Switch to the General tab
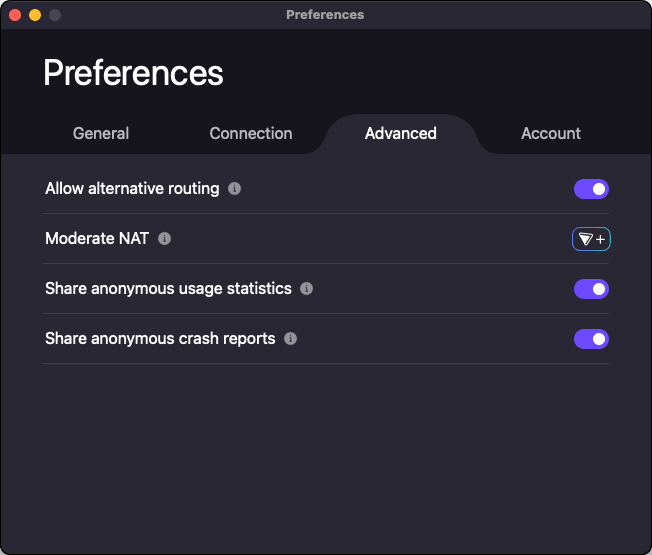The height and width of the screenshot is (555, 652). tap(101, 133)
